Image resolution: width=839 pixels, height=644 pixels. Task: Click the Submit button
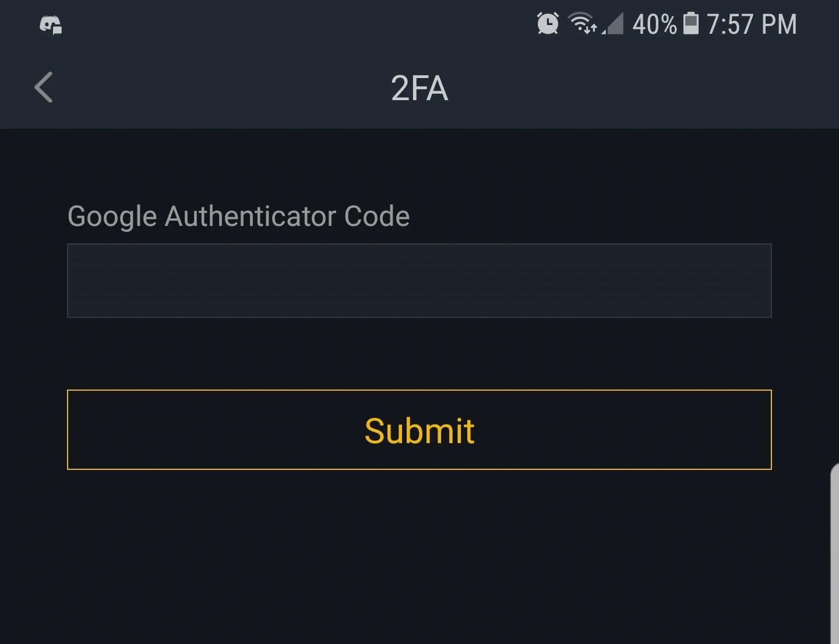tap(419, 430)
